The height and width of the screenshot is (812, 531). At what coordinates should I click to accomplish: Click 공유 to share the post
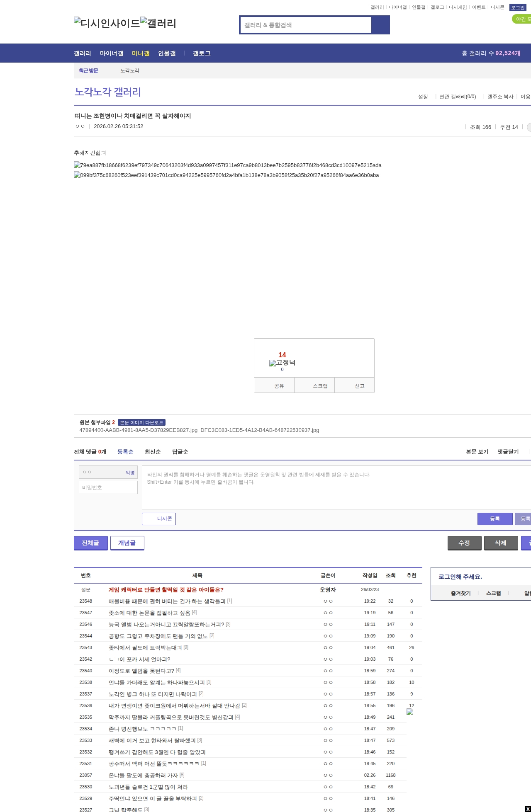[x=274, y=385]
